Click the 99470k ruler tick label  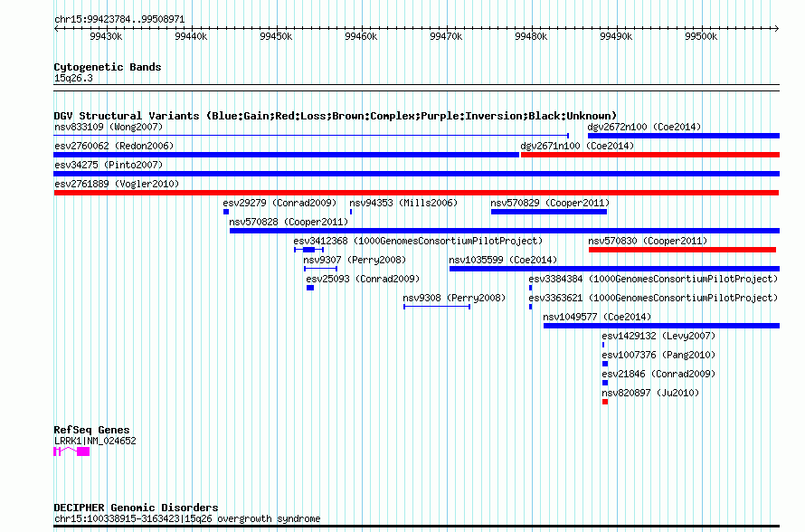(x=446, y=36)
